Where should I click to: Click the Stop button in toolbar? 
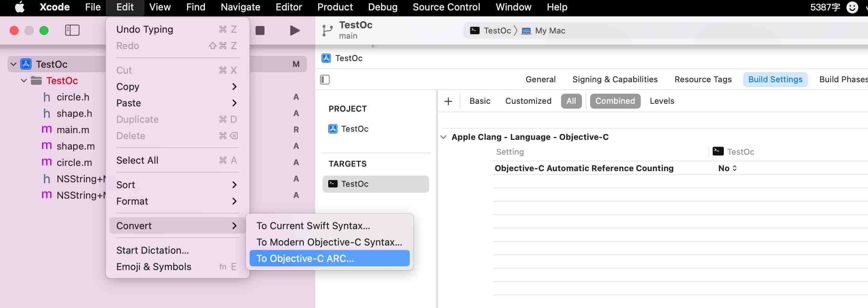[x=260, y=31]
